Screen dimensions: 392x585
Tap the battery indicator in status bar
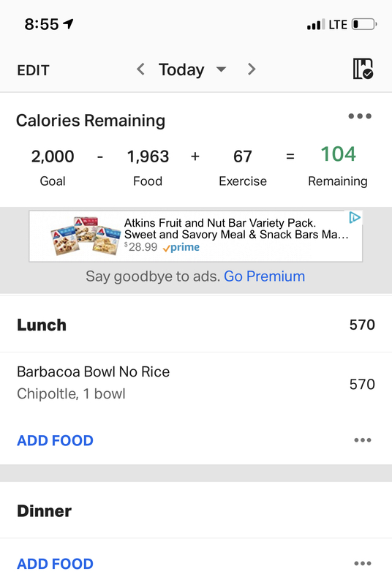364,25
